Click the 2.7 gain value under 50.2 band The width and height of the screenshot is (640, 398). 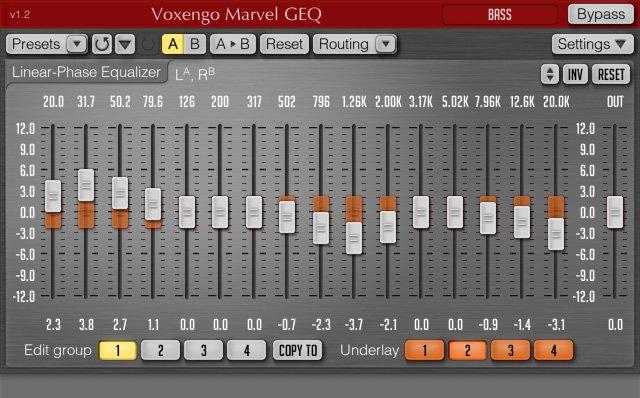coord(120,325)
